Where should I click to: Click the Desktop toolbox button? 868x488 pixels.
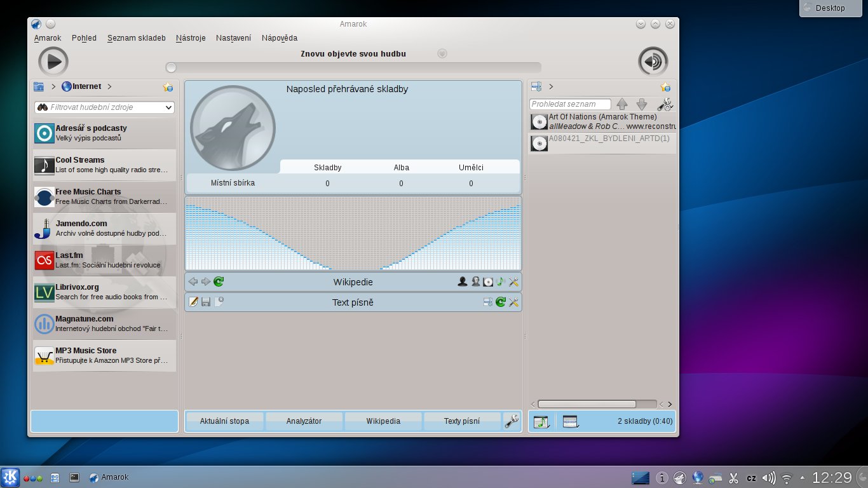pos(831,8)
